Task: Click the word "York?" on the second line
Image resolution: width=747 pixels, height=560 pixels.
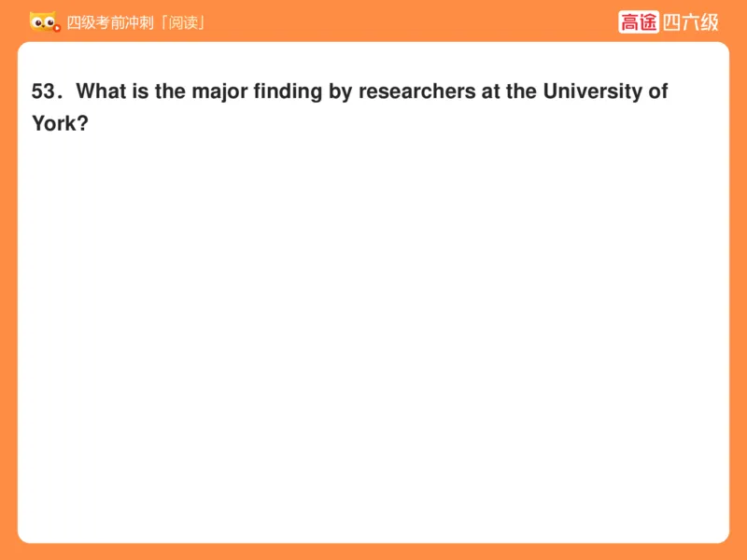Action: tap(60, 122)
